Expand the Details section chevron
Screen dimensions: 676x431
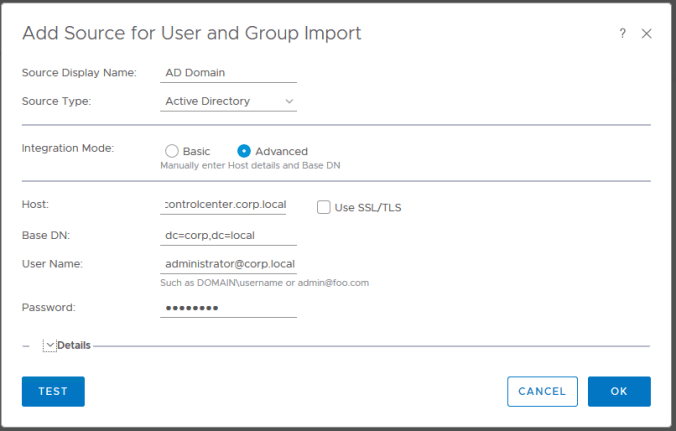click(x=49, y=345)
